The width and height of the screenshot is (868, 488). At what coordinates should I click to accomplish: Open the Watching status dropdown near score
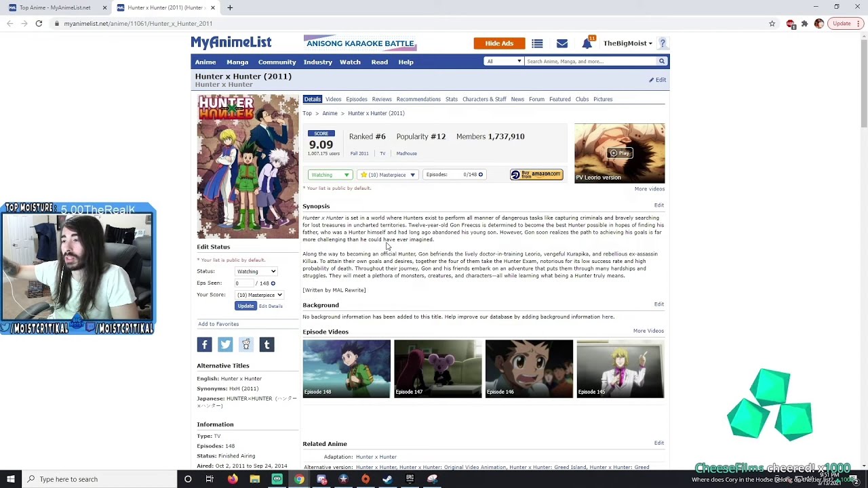[330, 175]
